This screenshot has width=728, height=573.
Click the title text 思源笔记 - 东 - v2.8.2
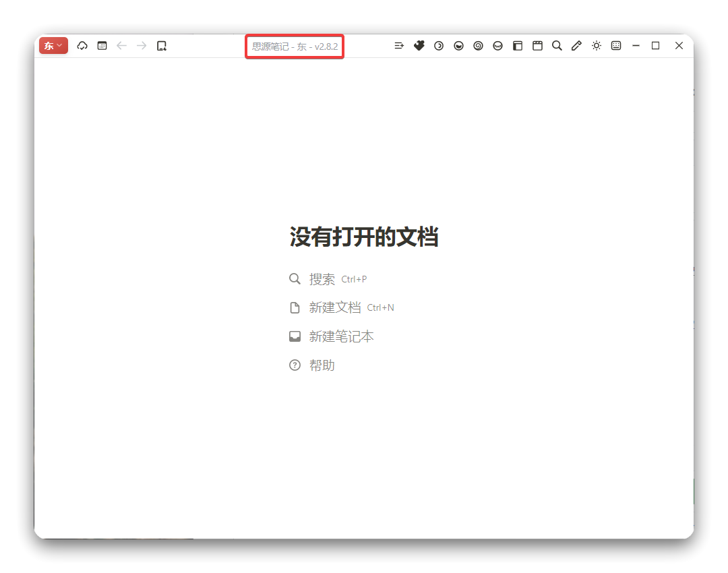pos(295,47)
